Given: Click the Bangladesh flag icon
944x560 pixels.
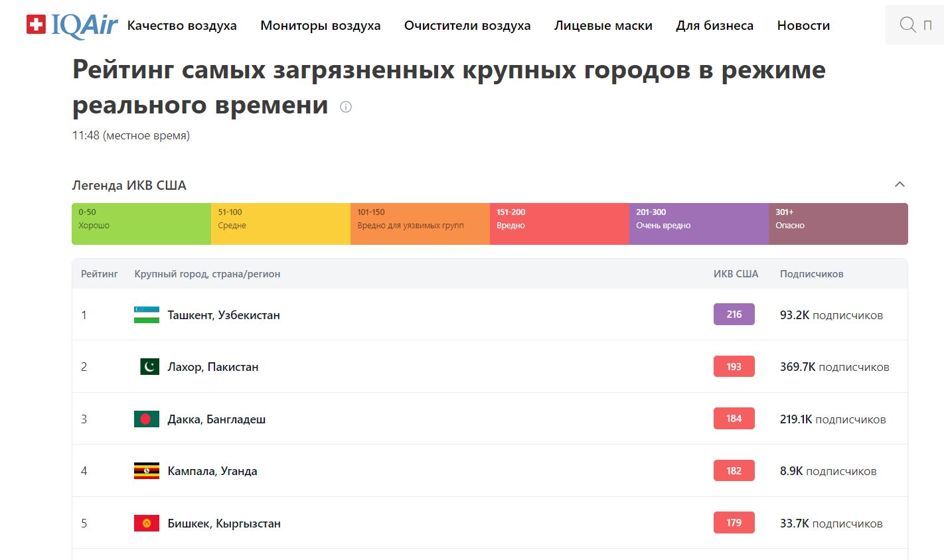Looking at the screenshot, I should click(147, 419).
